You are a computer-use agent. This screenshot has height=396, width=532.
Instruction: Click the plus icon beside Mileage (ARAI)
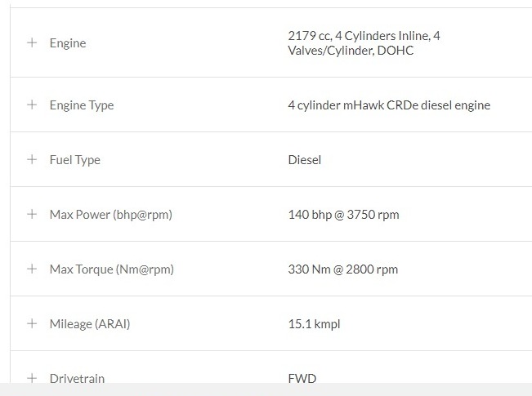pyautogui.click(x=32, y=323)
